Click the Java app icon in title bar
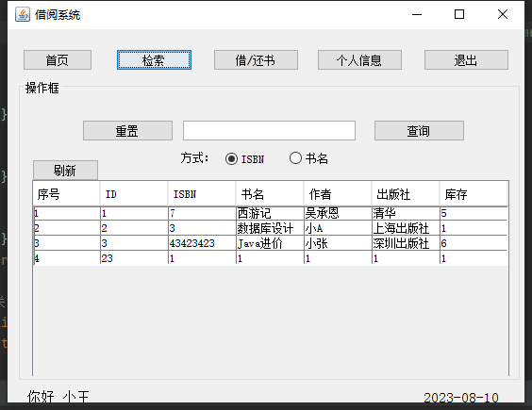 [23, 14]
